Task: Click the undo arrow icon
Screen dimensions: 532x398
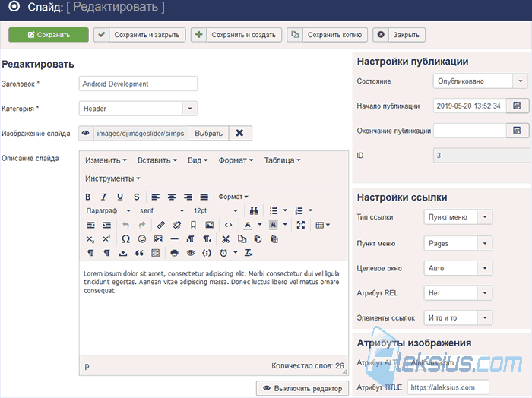Action: point(126,225)
